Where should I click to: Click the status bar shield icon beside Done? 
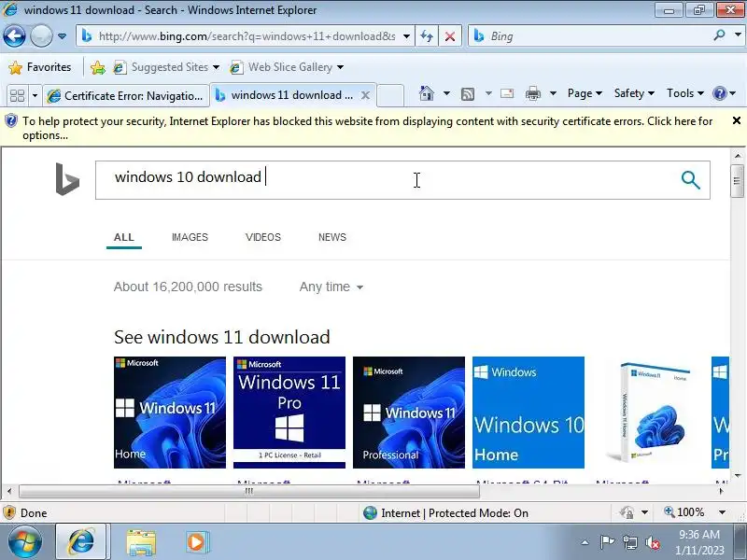pyautogui.click(x=9, y=512)
